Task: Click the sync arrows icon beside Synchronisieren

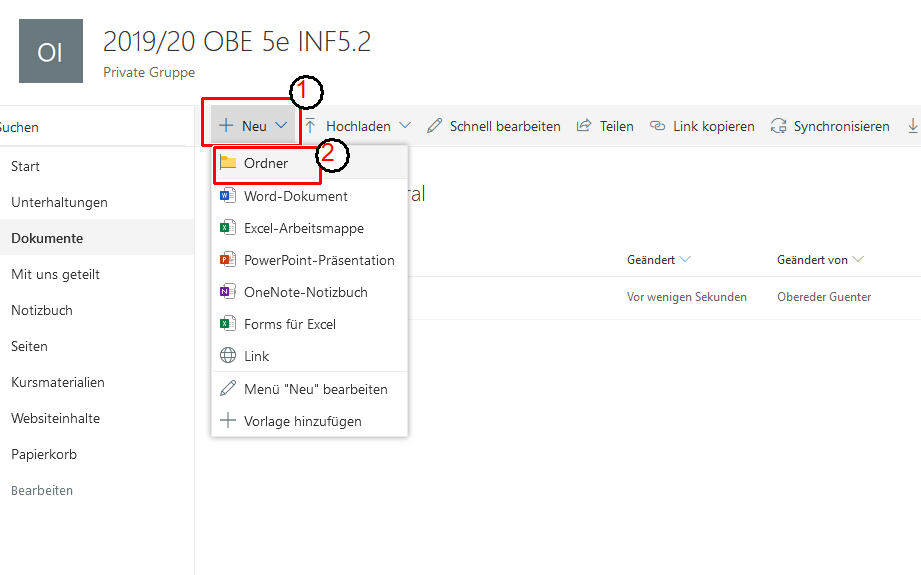Action: point(778,126)
